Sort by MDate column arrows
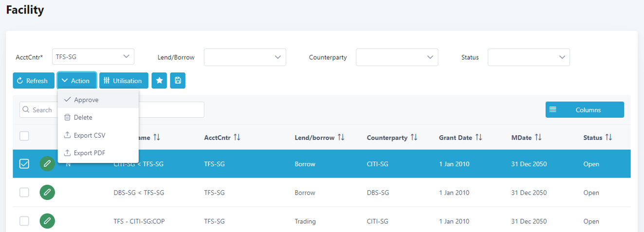 tap(538, 138)
